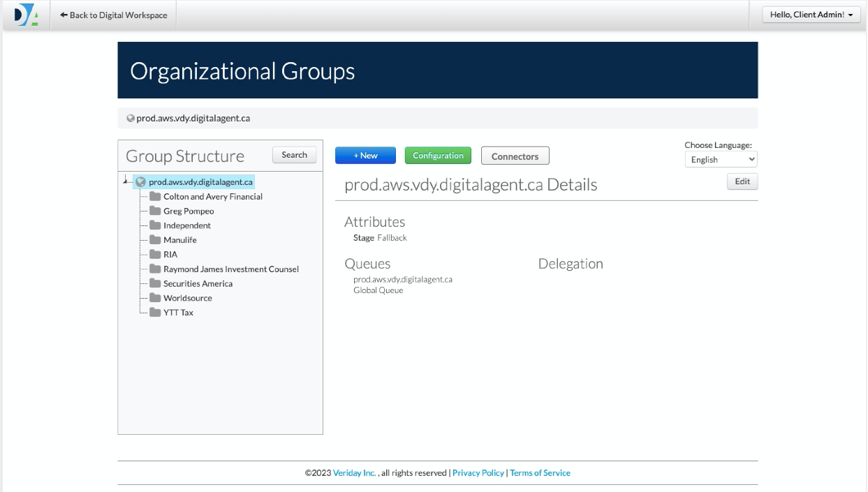Click the YTT Tax folder icon
The width and height of the screenshot is (868, 492).
(155, 313)
